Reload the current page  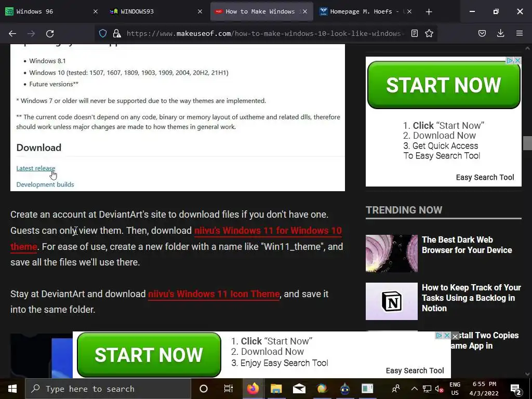click(50, 34)
